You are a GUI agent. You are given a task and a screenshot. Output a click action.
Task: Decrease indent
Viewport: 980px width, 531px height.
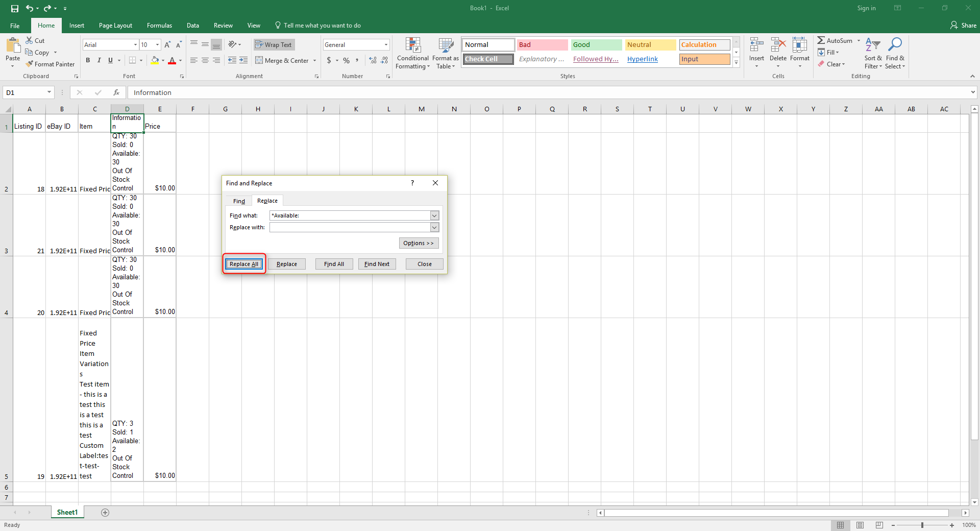point(232,60)
